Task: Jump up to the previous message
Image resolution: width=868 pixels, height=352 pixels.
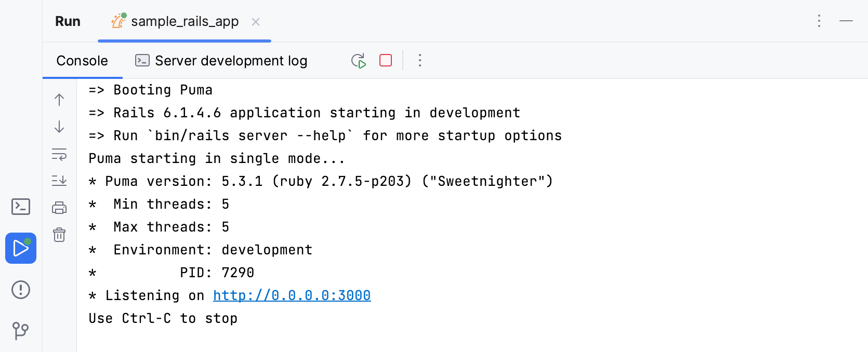Action: [59, 99]
